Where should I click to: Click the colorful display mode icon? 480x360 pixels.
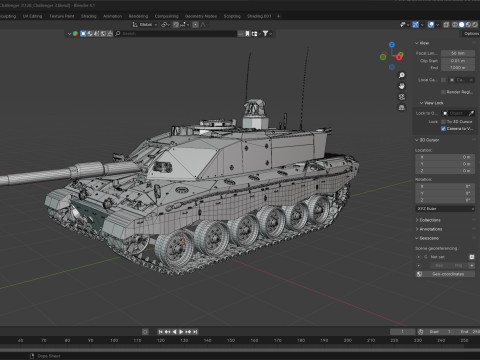[x=75, y=34]
